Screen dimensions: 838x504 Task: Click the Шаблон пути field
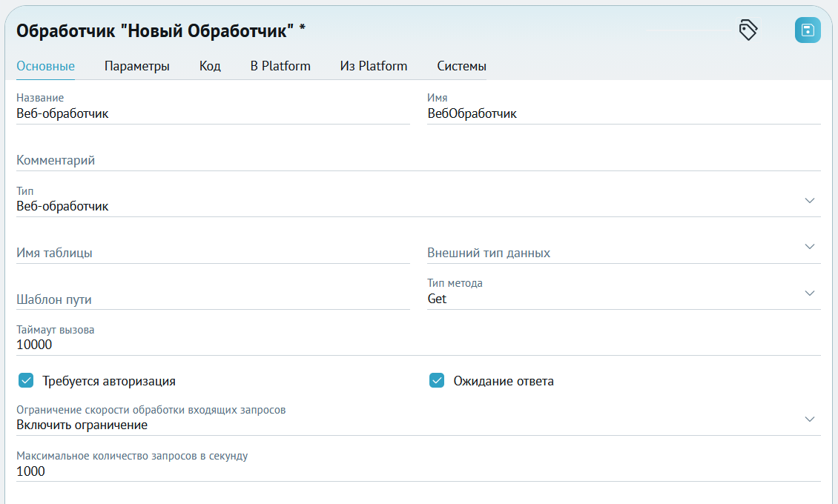(214, 299)
